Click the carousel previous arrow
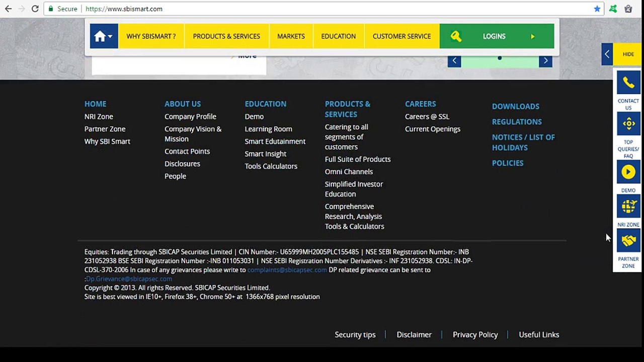 (454, 61)
